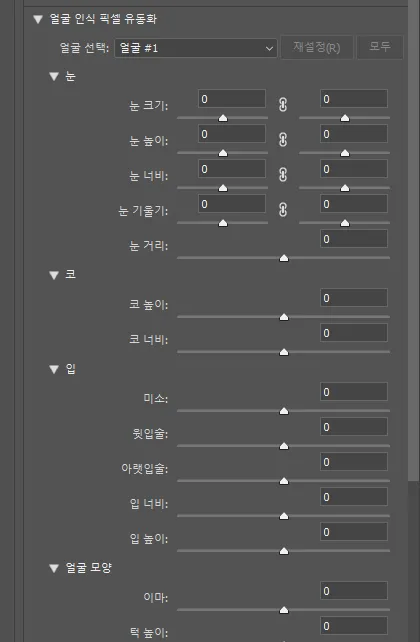The width and height of the screenshot is (420, 642).
Task: Click right 눈 높이 slider handle
Action: coord(345,153)
